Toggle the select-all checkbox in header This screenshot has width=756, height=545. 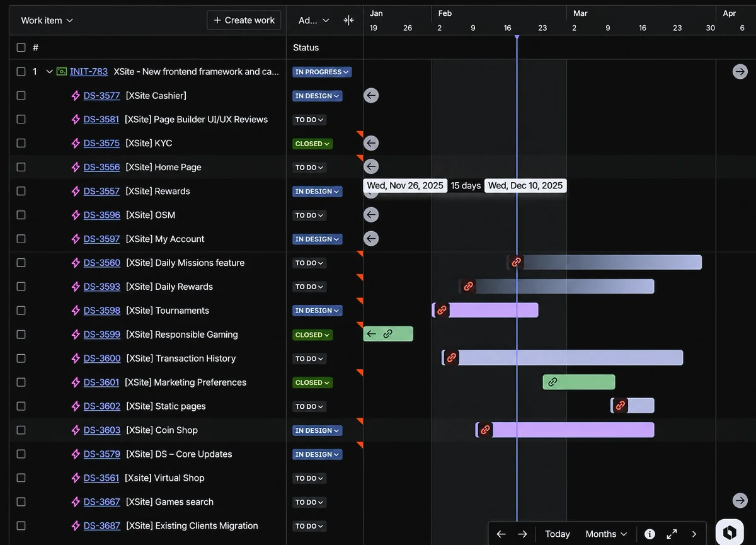[x=21, y=47]
